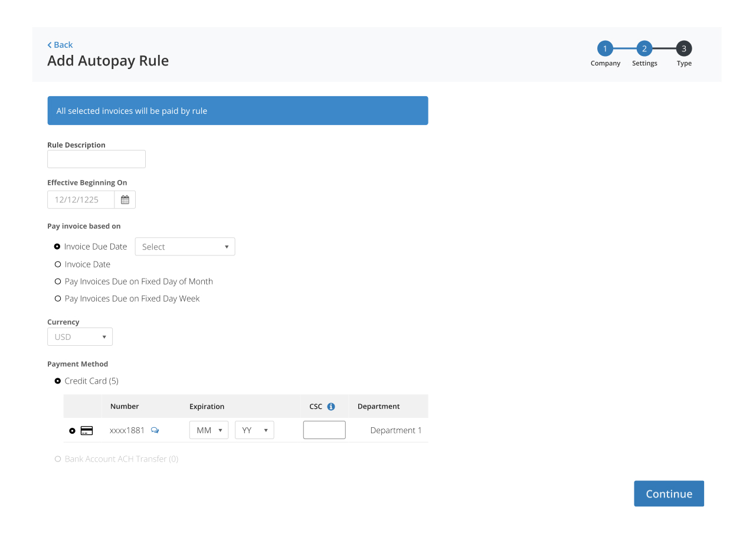Screen dimensions: 756x537
Task: Select the Invoice Due Date radio option
Action: click(x=57, y=247)
